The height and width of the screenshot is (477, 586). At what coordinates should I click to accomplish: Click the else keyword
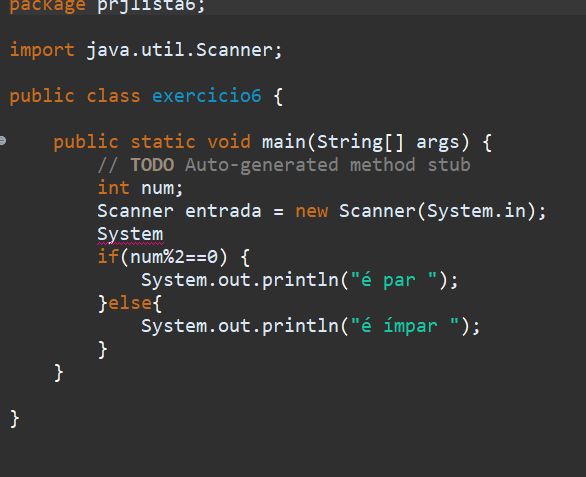pyautogui.click(x=130, y=303)
